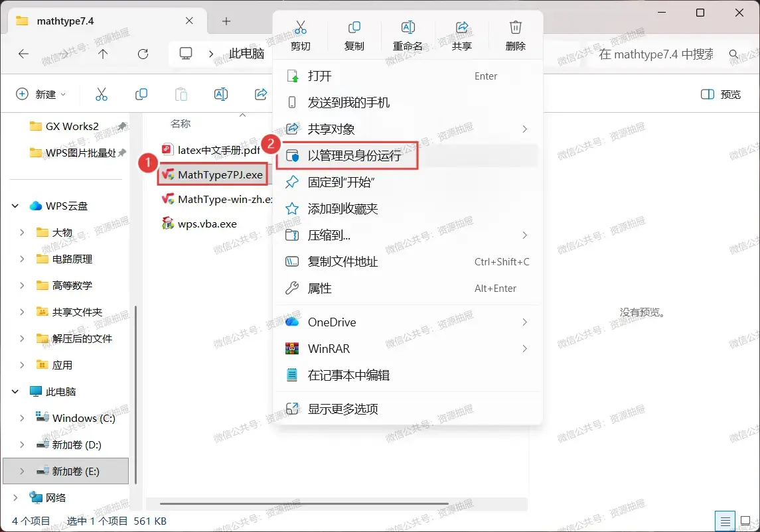Viewport: 760px width, 532px height.
Task: Click the search magnifier icon
Action: pos(734,54)
